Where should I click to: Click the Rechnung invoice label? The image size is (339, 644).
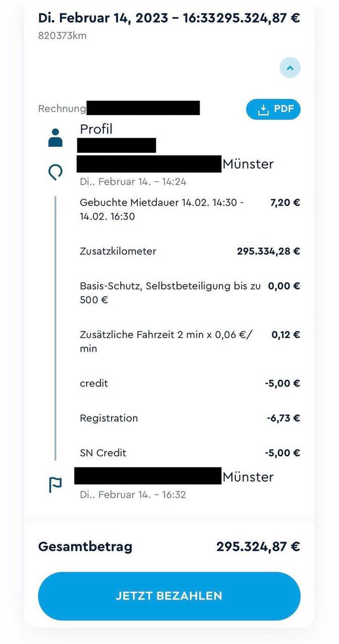pyautogui.click(x=62, y=108)
